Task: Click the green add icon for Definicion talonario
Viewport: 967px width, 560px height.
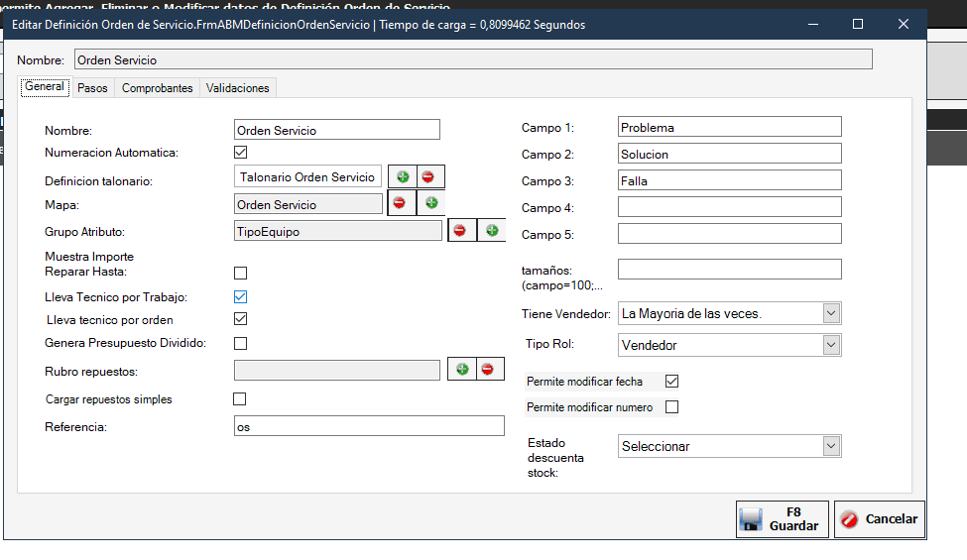Action: click(x=403, y=176)
